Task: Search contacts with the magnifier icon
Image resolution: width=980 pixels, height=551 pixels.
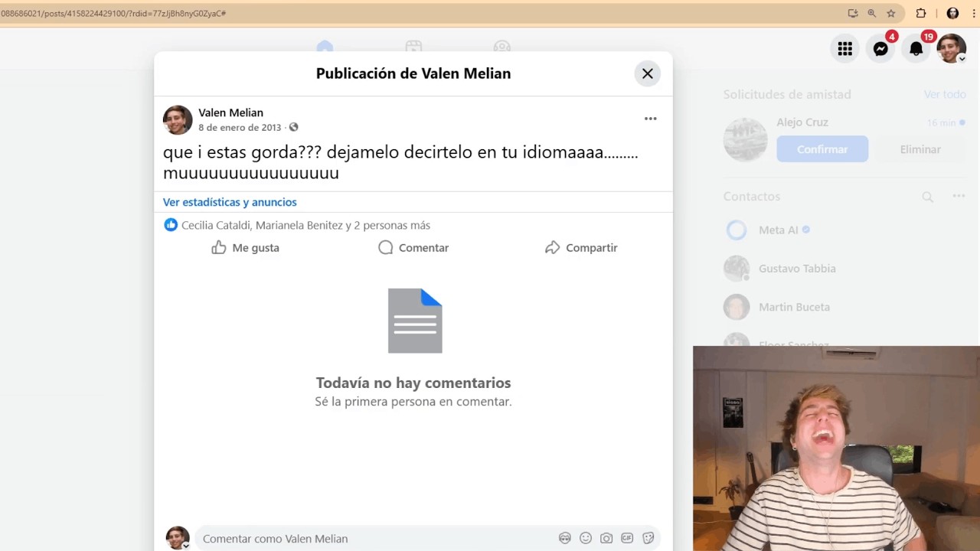Action: 927,197
